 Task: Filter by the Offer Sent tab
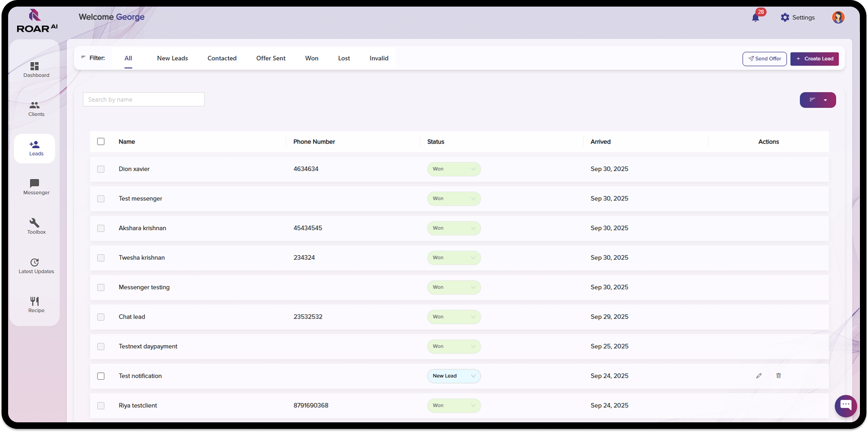pyautogui.click(x=271, y=58)
